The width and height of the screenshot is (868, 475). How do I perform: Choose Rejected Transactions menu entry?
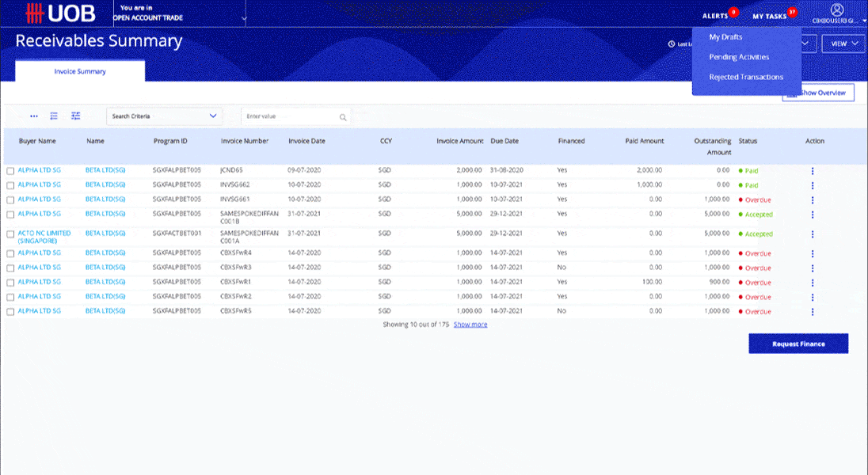pyautogui.click(x=746, y=78)
